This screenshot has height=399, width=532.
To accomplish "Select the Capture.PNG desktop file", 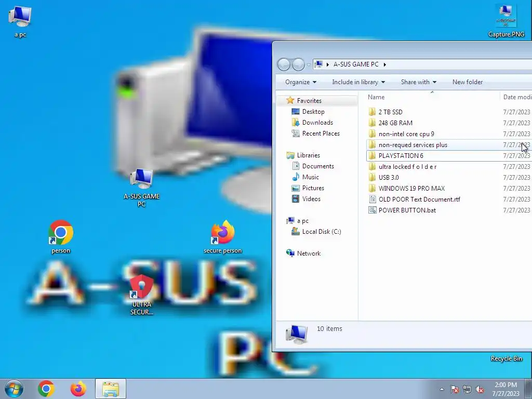I will [506, 21].
